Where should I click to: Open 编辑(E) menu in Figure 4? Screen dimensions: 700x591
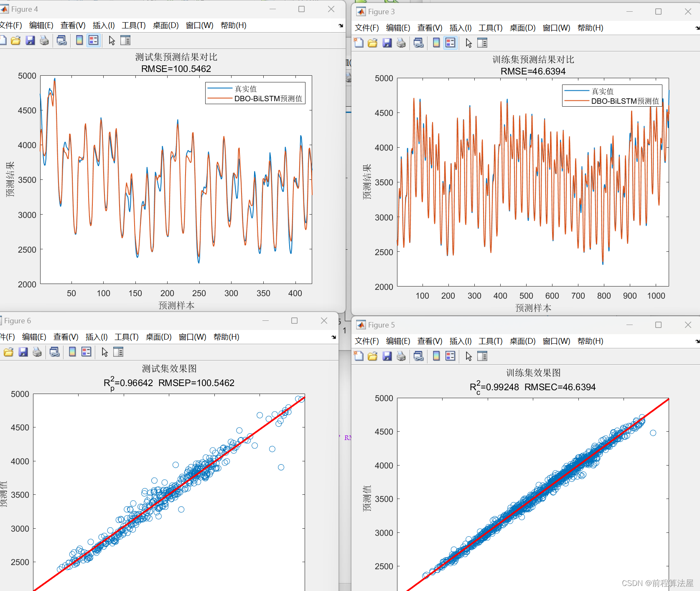41,26
